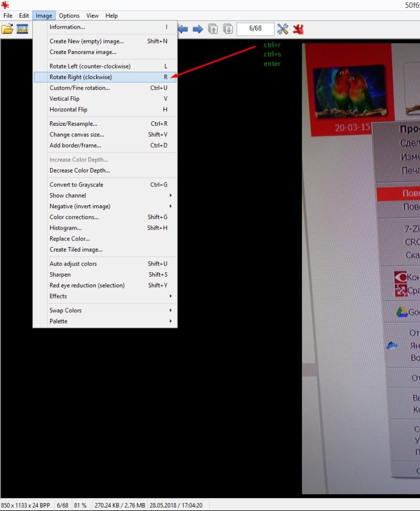Click the 81 % zoom status bar section
The height and width of the screenshot is (511, 420).
tap(80, 505)
